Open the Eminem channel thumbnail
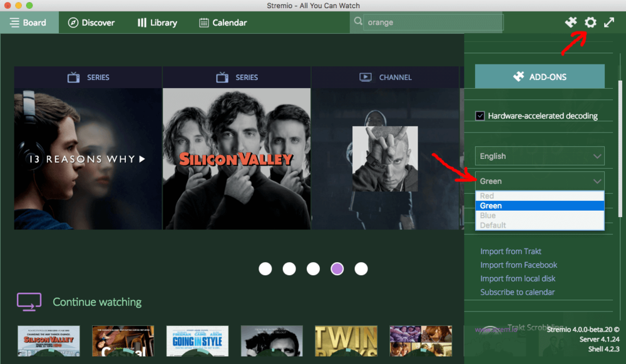Screen dimensions: 626x364 coord(385,159)
